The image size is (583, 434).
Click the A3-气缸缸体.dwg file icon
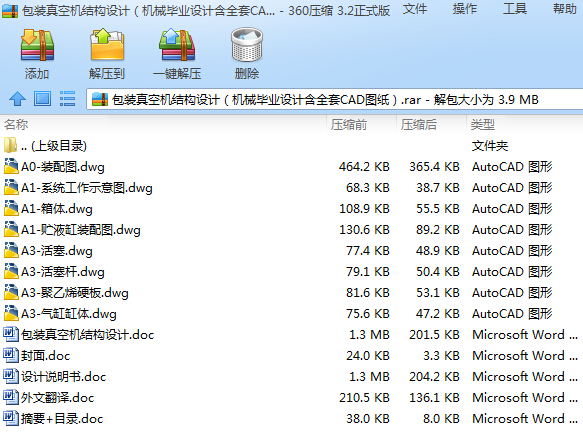pos(11,313)
